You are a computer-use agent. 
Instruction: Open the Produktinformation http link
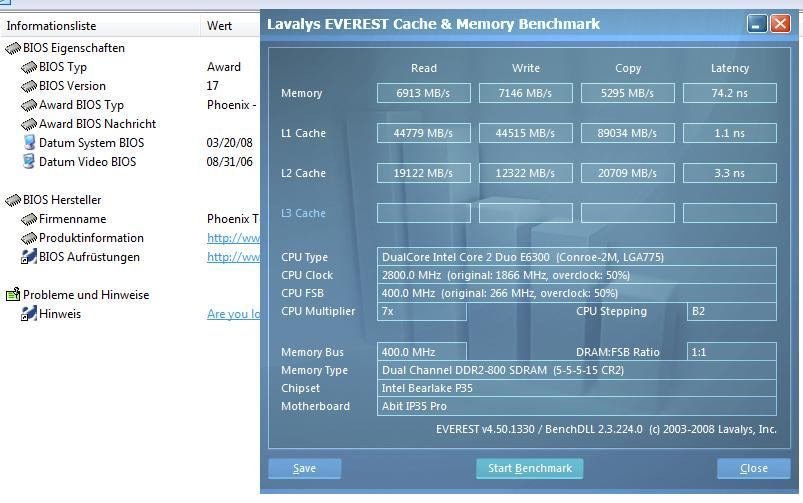[x=234, y=238]
